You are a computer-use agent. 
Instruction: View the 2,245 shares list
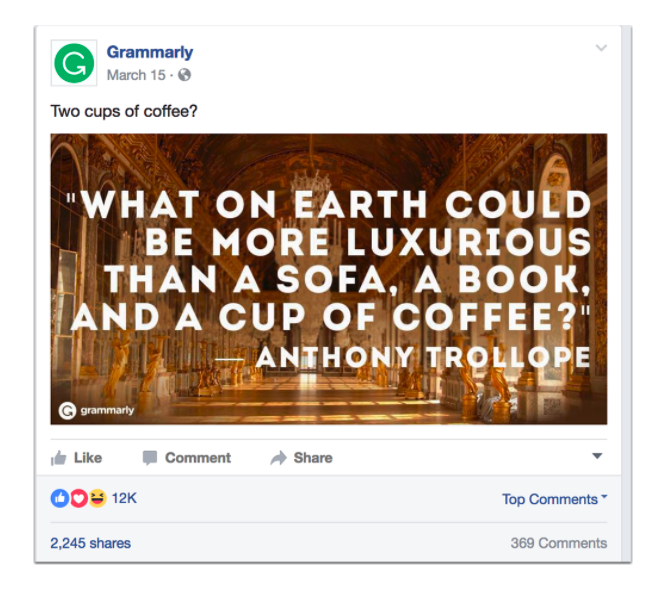(90, 543)
